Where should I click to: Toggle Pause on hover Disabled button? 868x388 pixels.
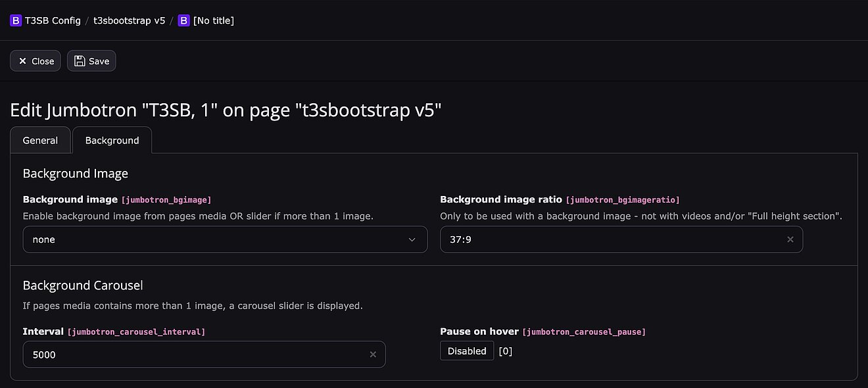tap(466, 351)
